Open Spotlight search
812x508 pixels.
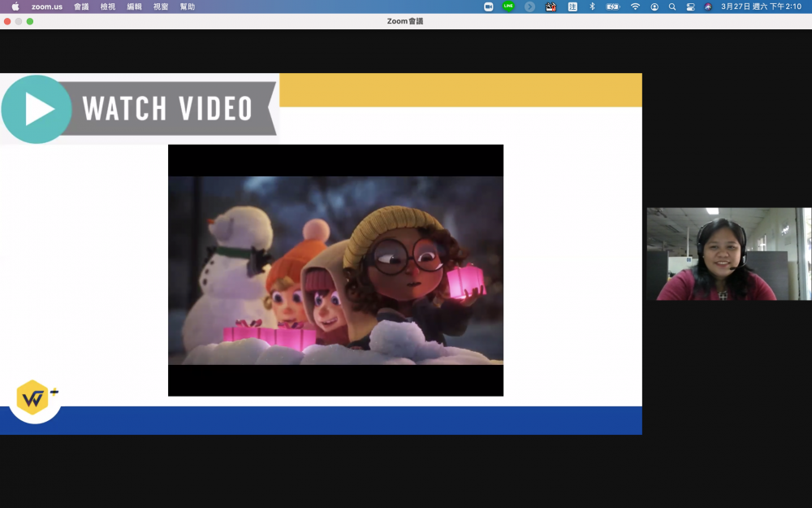point(672,7)
